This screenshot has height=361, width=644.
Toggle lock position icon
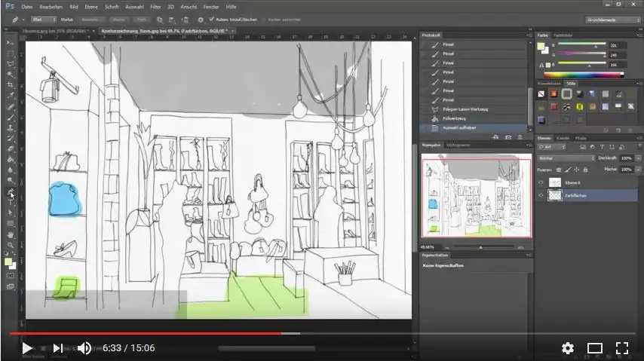click(577, 170)
